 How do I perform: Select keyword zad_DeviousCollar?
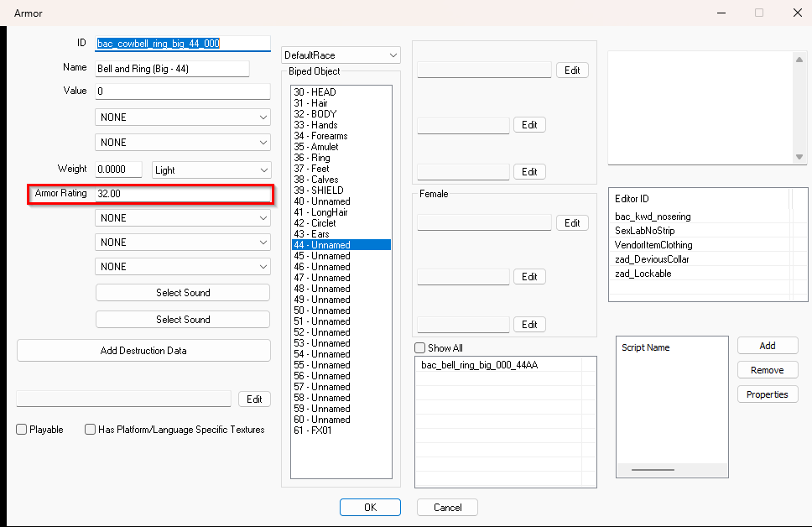pyautogui.click(x=652, y=259)
